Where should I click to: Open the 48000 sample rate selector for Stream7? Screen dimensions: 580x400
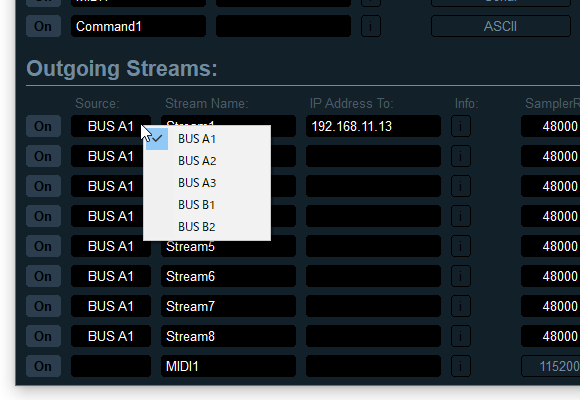[550, 306]
